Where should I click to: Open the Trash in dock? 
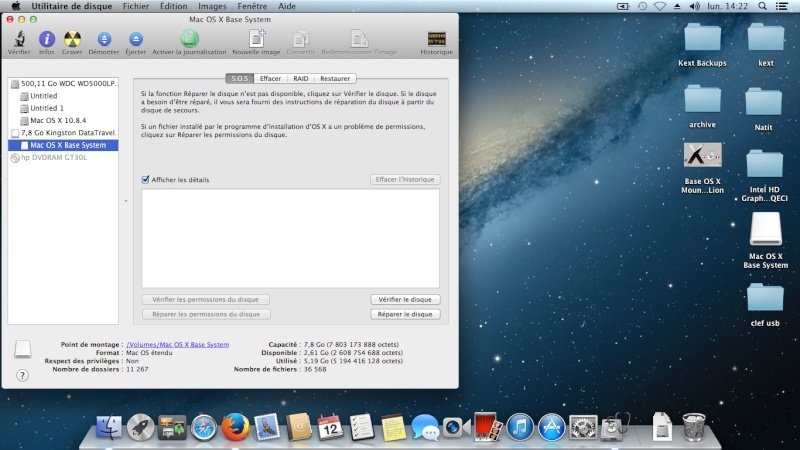[x=694, y=428]
